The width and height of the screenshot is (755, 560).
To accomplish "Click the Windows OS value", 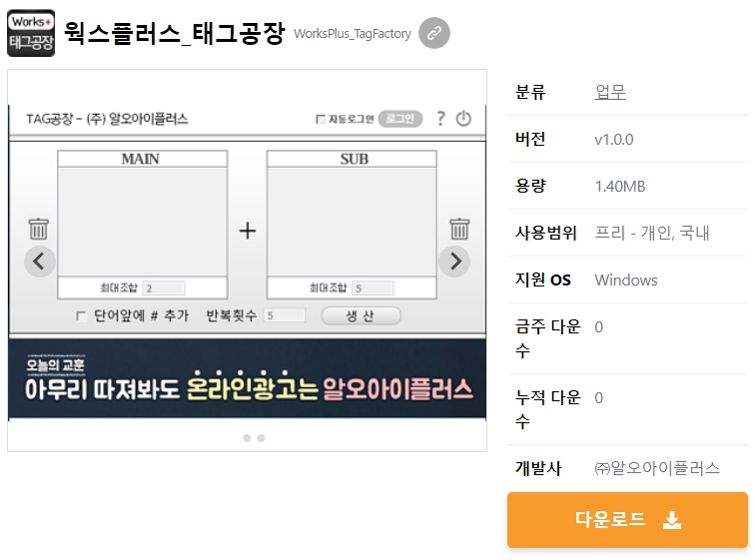I will tap(626, 280).
